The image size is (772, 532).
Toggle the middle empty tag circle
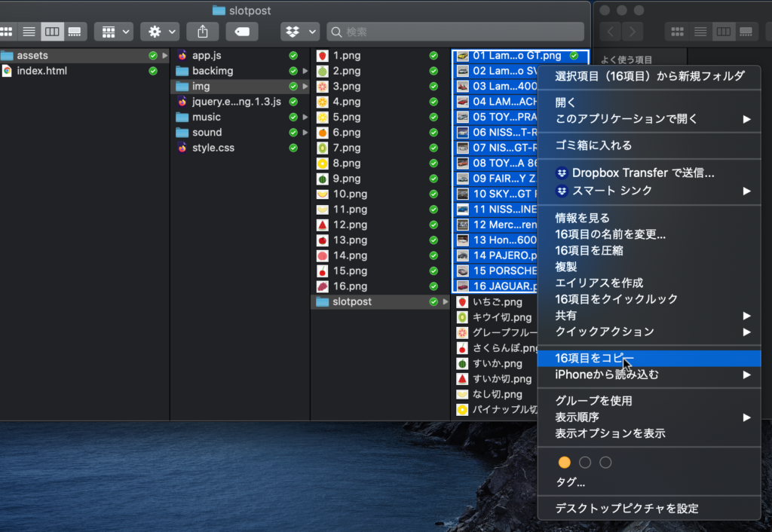coord(585,462)
